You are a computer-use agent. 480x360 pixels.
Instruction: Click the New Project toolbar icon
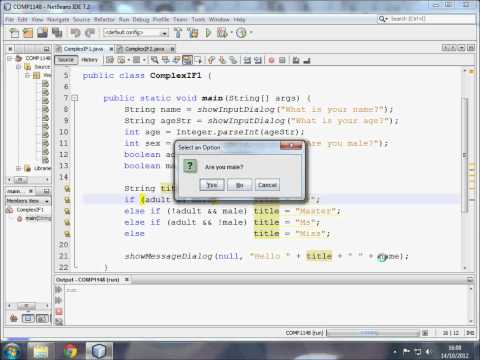28,33
